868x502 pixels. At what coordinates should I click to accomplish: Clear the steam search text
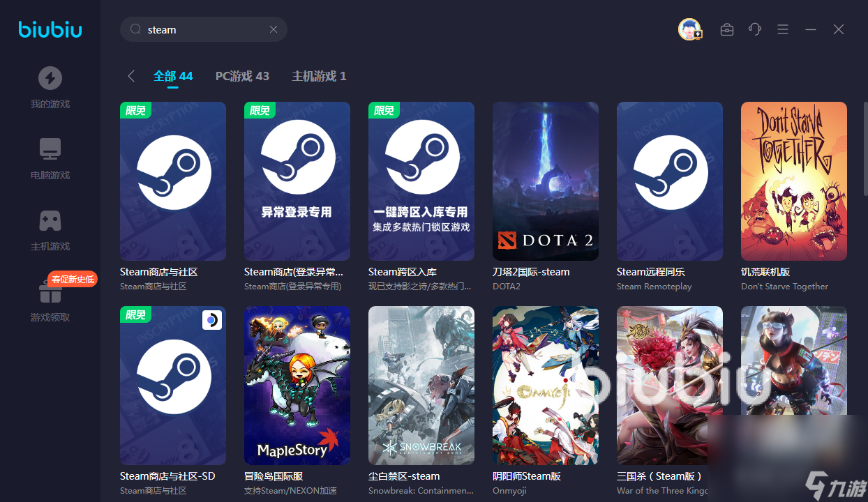click(x=274, y=29)
